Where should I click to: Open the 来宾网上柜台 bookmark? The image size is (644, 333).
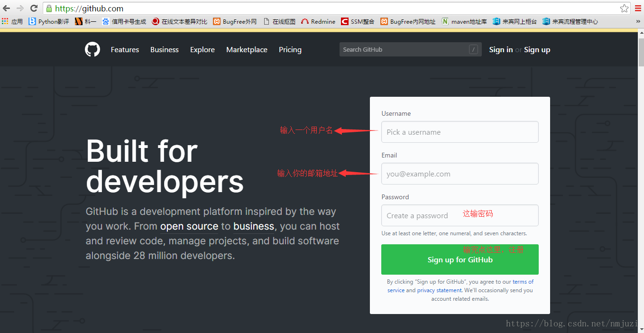[x=515, y=21]
